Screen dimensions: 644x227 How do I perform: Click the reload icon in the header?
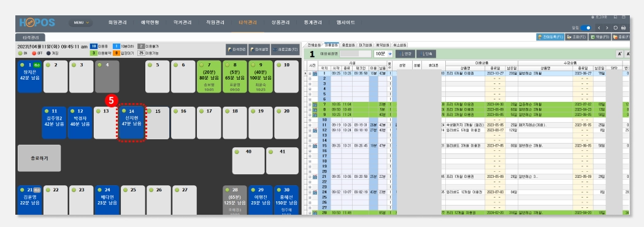[615, 28]
